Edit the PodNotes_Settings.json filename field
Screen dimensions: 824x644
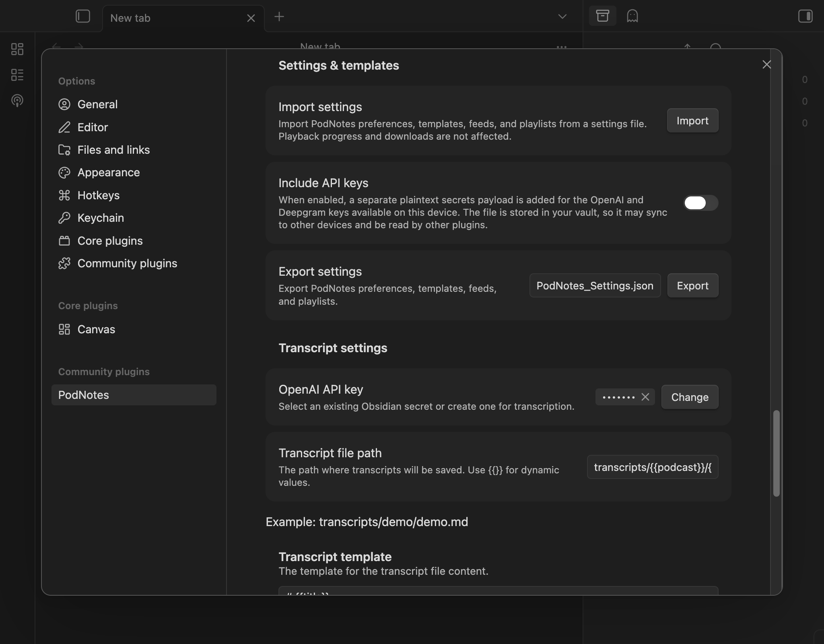click(x=595, y=286)
